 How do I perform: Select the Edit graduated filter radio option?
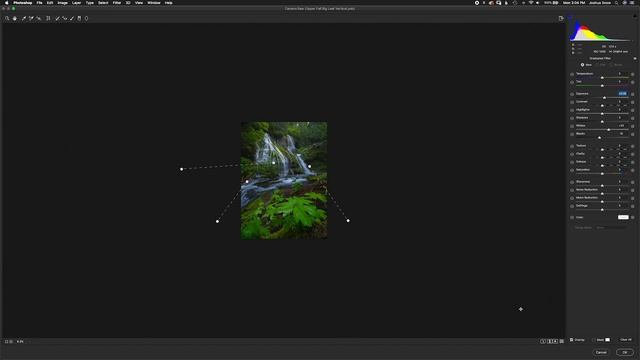point(597,65)
